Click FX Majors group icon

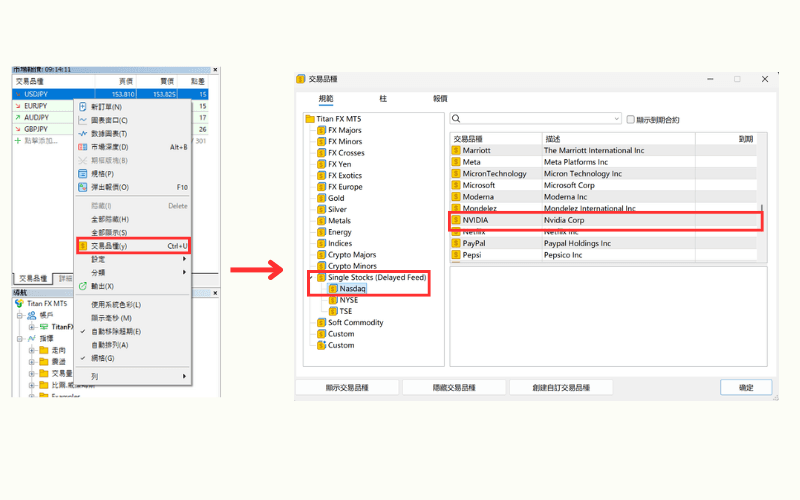pos(321,130)
